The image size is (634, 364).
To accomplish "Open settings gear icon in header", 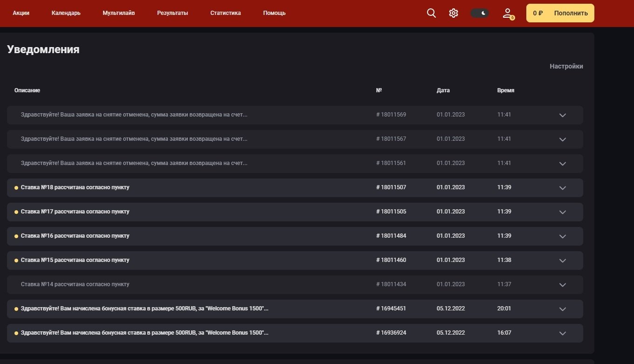I will click(454, 13).
